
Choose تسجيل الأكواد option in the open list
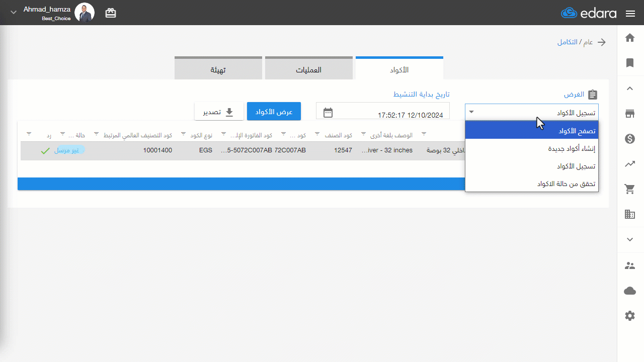(532, 166)
